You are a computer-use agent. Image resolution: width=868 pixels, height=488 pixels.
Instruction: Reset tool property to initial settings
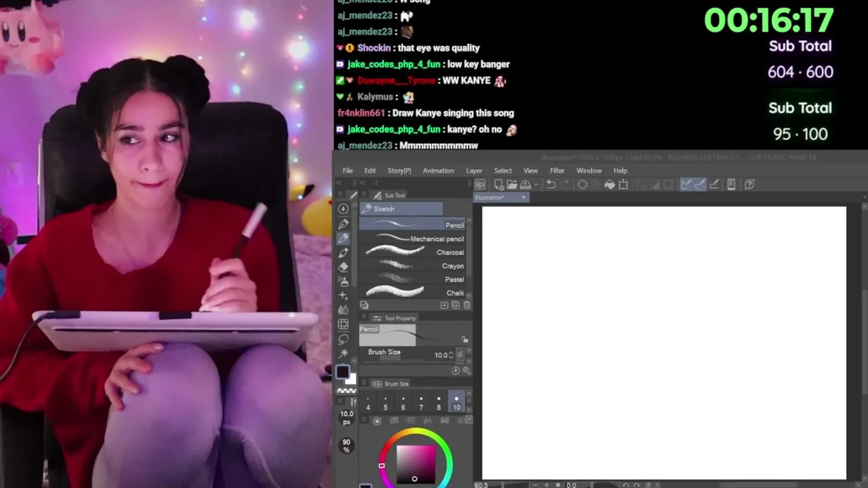point(456,371)
